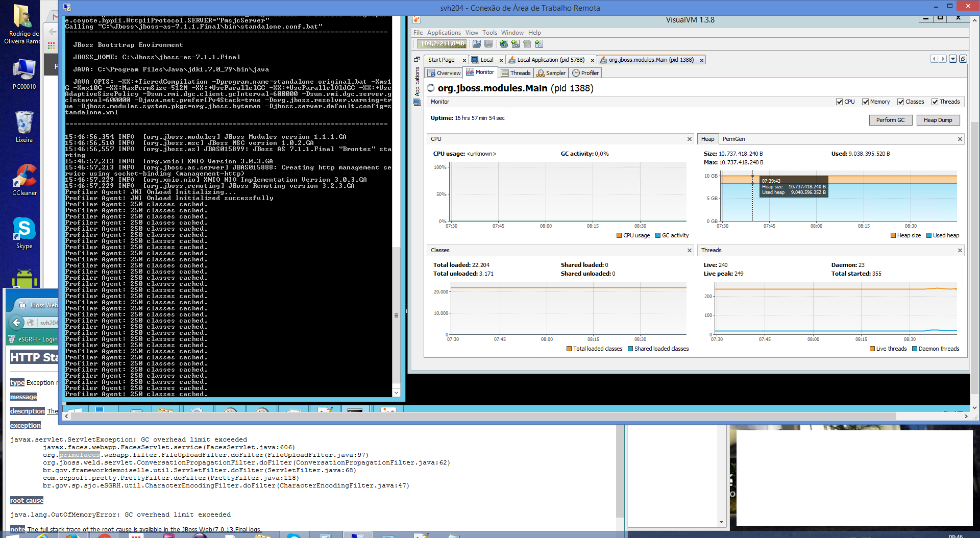Toggle the Heap size legend swatch

pos(893,235)
